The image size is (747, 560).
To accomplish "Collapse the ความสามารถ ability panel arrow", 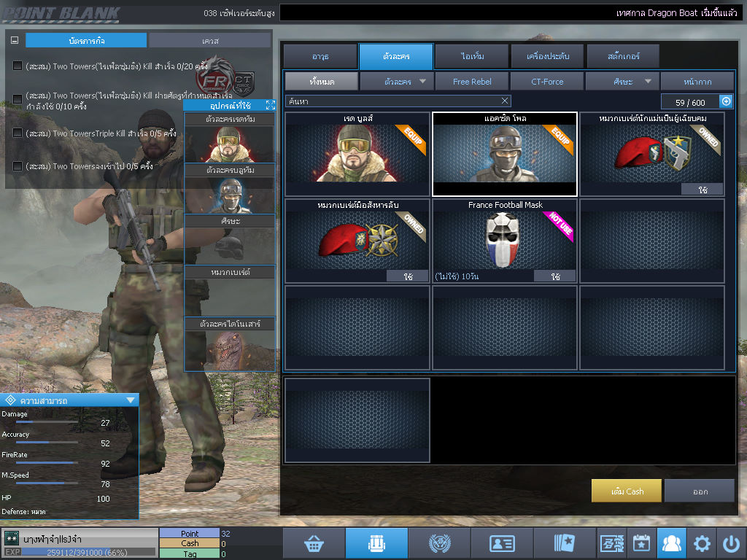I will [131, 400].
